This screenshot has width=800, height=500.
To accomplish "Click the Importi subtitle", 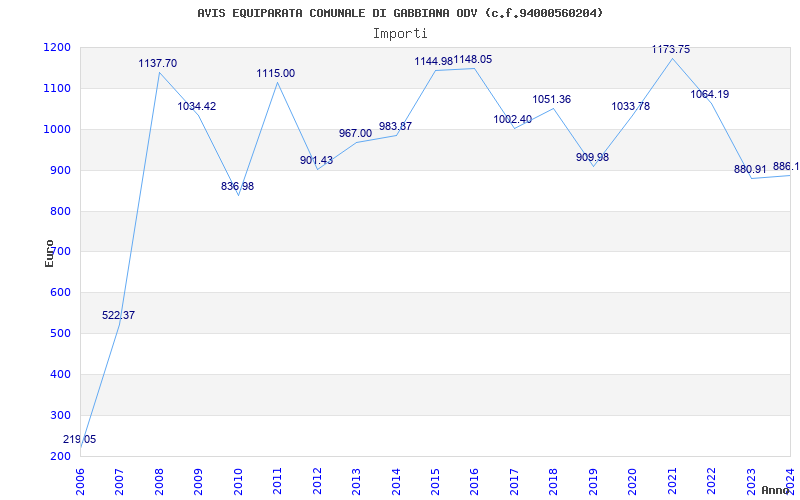I will coord(400,33).
